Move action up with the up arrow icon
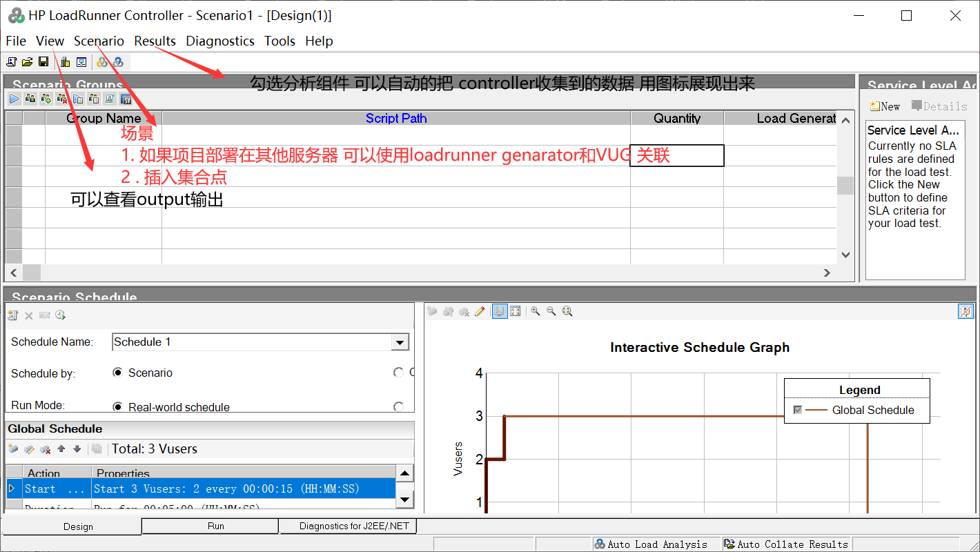Image resolution: width=980 pixels, height=552 pixels. tap(61, 449)
